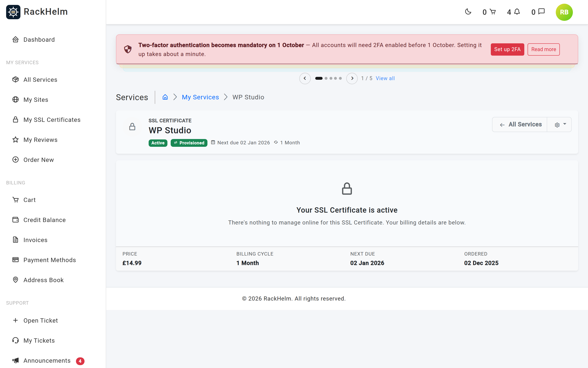
Task: Select the last announcement carousel dot
Action: tap(340, 78)
